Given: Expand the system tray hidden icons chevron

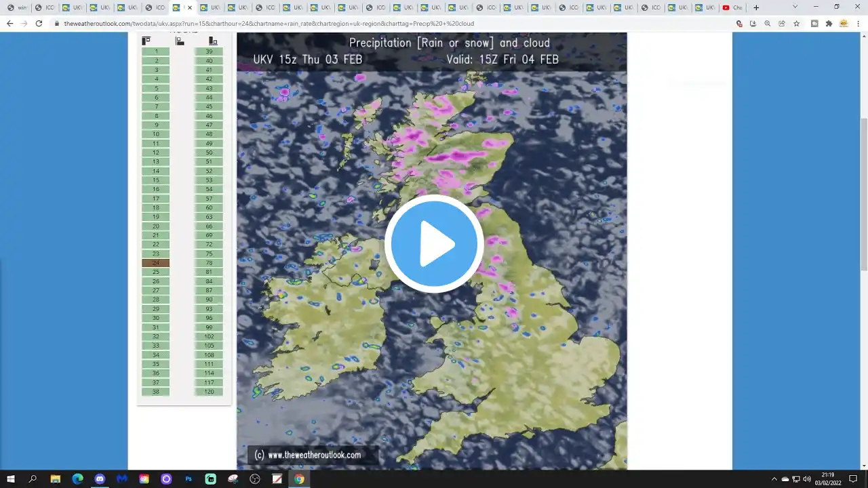Looking at the screenshot, I should coord(774,479).
